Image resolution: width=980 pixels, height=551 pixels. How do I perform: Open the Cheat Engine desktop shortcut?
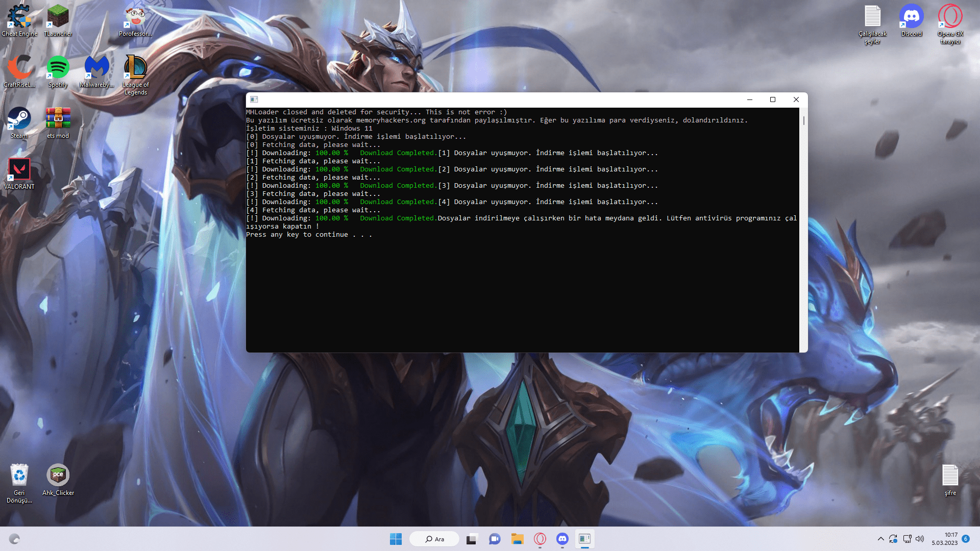(x=19, y=20)
